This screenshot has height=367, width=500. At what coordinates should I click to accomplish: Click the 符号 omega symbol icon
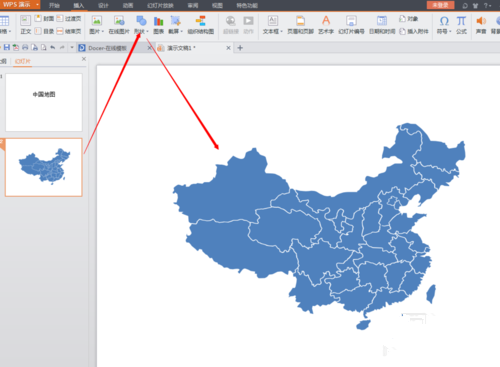pos(444,21)
